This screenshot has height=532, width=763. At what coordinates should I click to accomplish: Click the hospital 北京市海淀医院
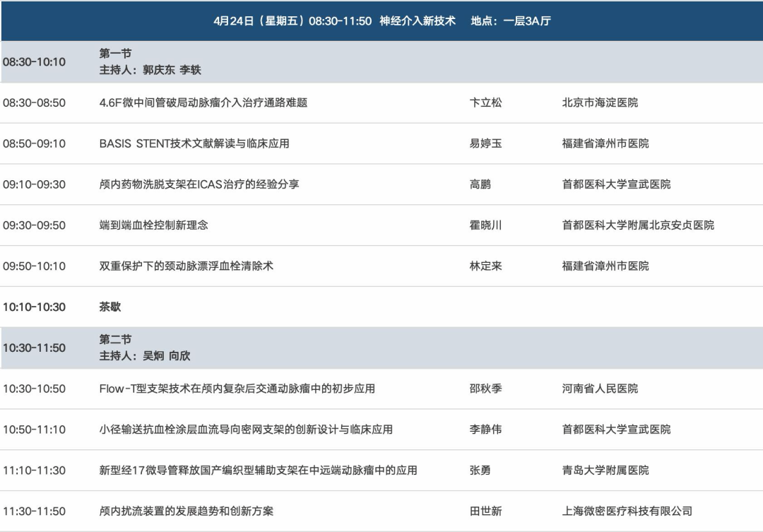click(x=600, y=102)
